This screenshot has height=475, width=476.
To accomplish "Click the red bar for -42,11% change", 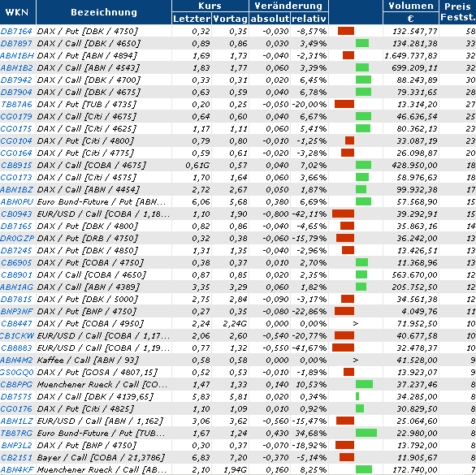I will tap(343, 214).
